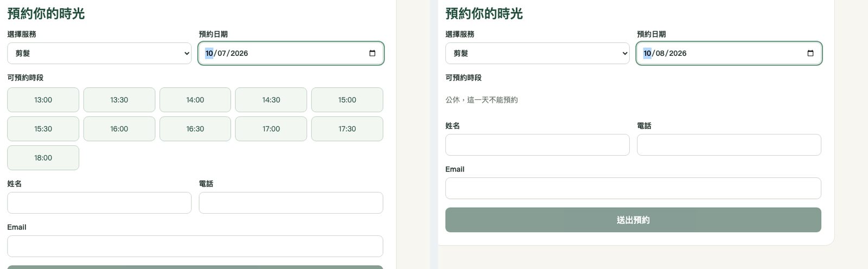Open the 剪髮 service dropdown in left form

point(99,53)
